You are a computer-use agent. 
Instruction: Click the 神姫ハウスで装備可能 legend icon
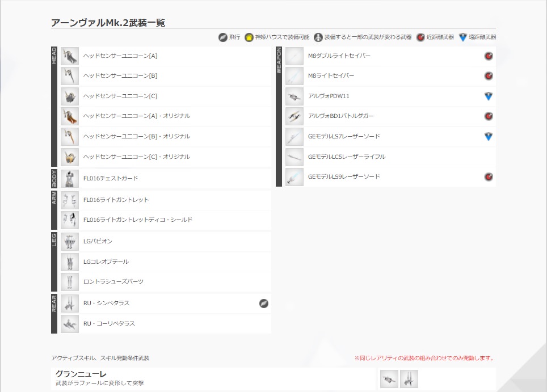[249, 37]
